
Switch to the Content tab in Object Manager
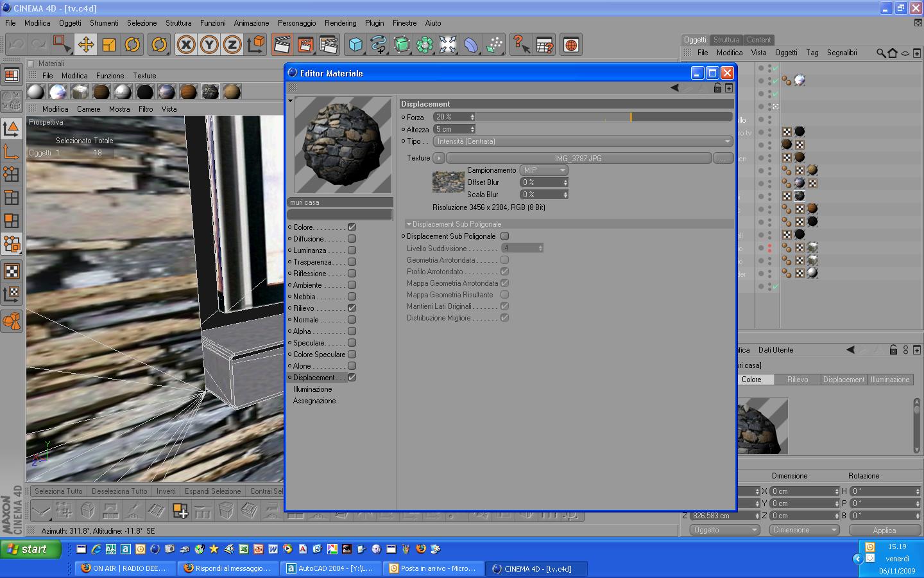[x=758, y=40]
